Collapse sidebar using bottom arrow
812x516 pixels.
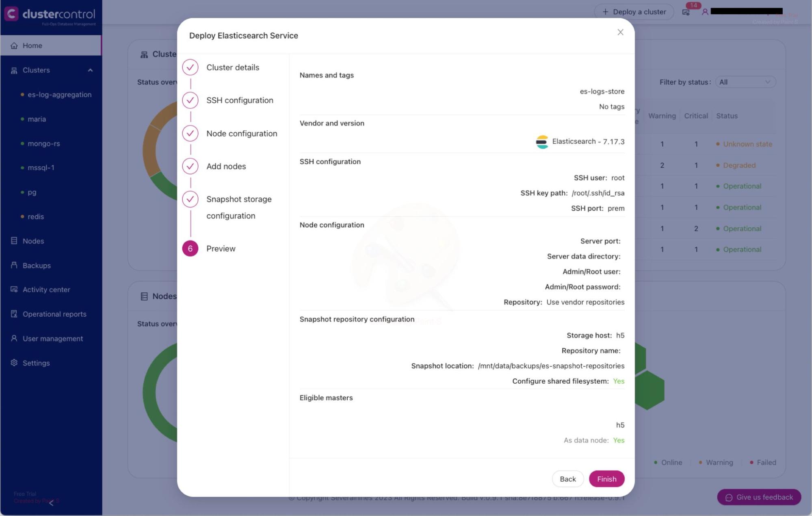tap(51, 503)
